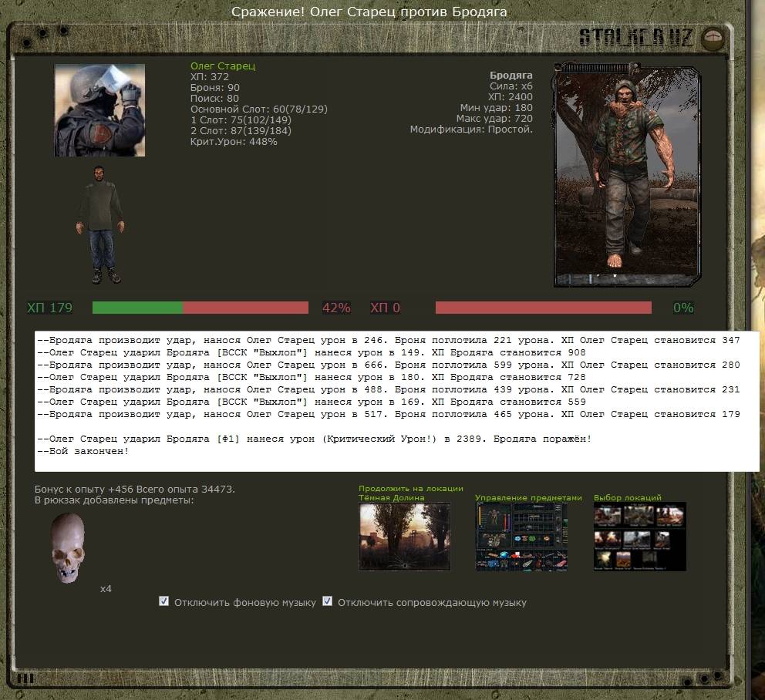Click the player character body figure
This screenshot has height=700, width=765.
click(x=99, y=224)
